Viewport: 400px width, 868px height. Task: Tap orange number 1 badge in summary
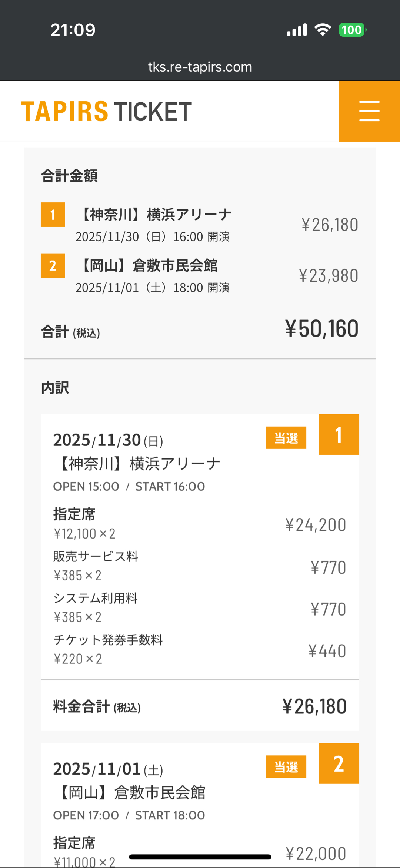[53, 215]
